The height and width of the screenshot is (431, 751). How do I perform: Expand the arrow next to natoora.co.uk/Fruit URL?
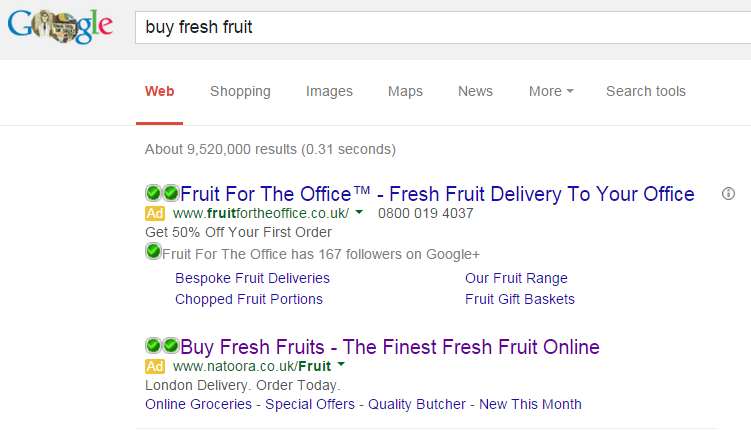341,364
